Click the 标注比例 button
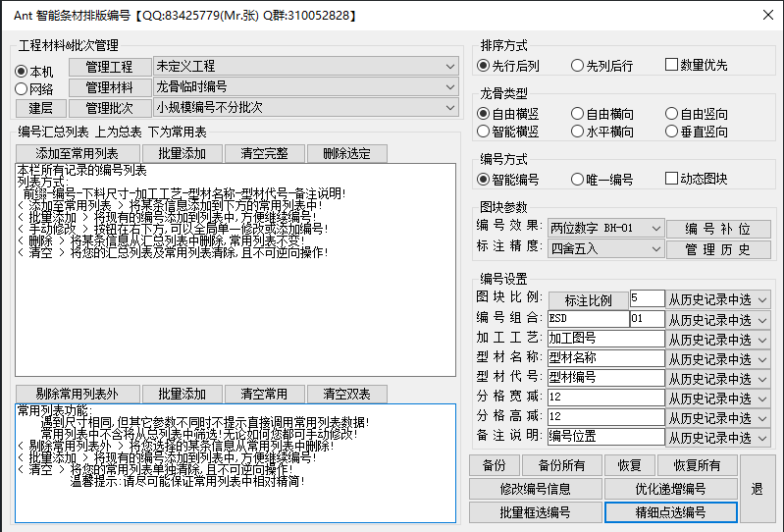 (x=588, y=299)
